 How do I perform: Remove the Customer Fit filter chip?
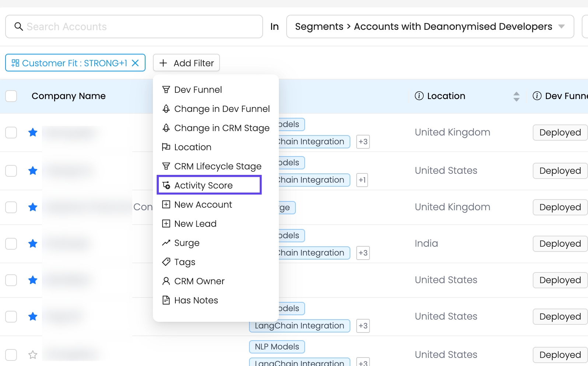tap(136, 63)
